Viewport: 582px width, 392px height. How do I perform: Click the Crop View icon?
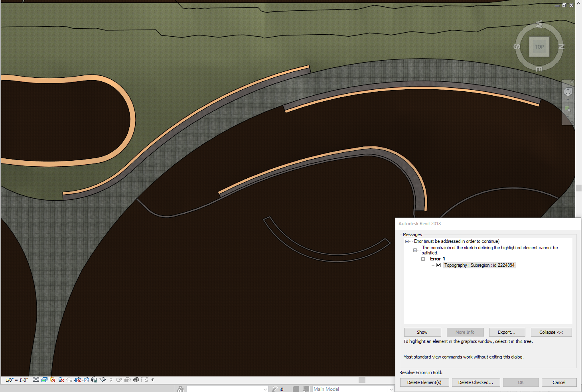click(77, 380)
